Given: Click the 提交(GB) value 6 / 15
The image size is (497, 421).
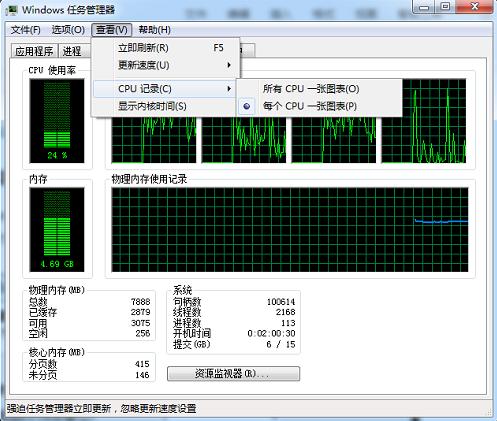Looking at the screenshot, I should click(x=281, y=344).
